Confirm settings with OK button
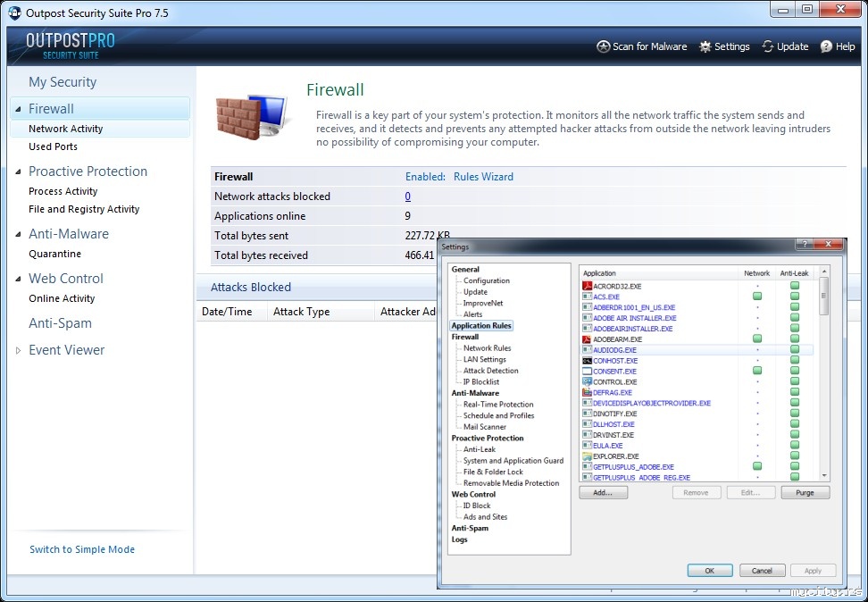This screenshot has height=602, width=868. 710,571
